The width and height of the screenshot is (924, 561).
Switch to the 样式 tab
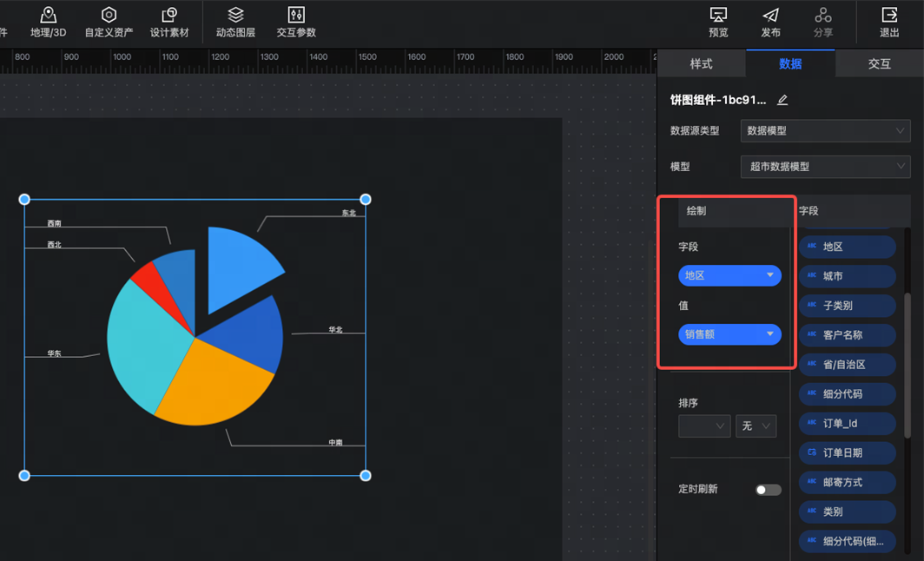click(x=701, y=64)
